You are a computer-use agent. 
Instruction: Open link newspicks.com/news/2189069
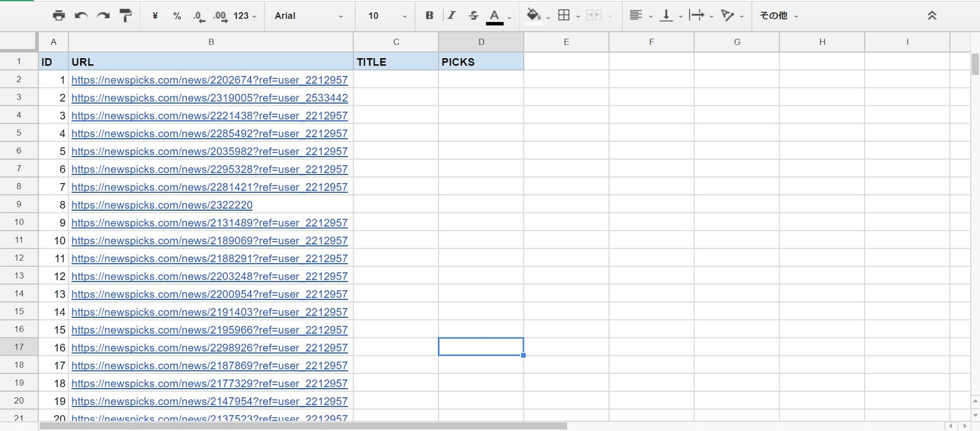point(209,241)
